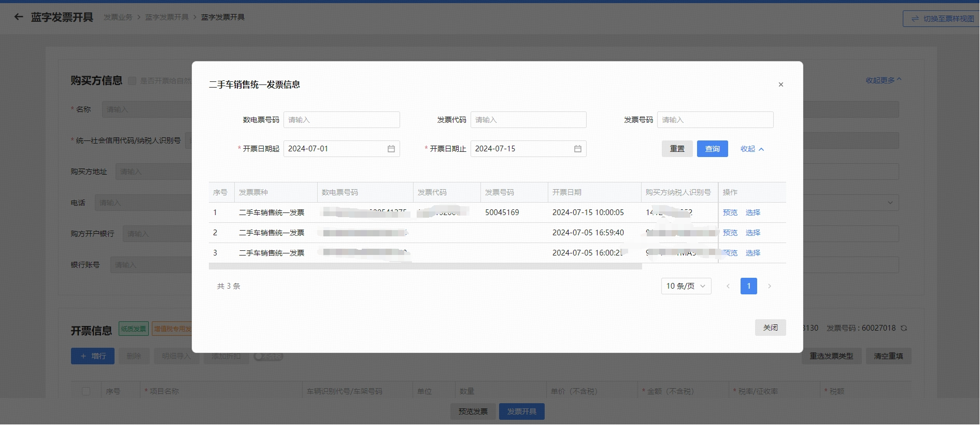Collapse search filters via 收起 chevron
This screenshot has width=980, height=426.
752,149
